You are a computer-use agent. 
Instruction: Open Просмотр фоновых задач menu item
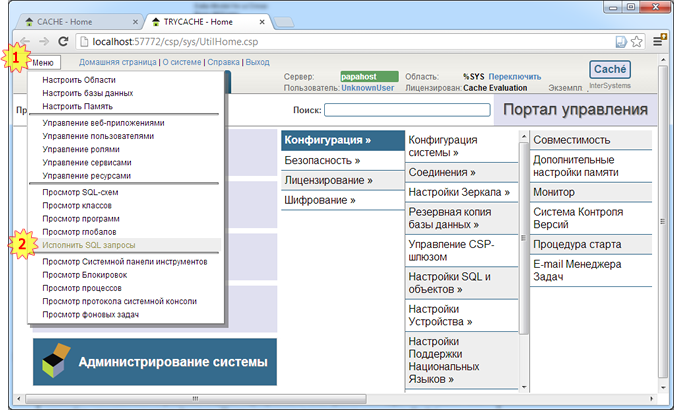[x=90, y=315]
